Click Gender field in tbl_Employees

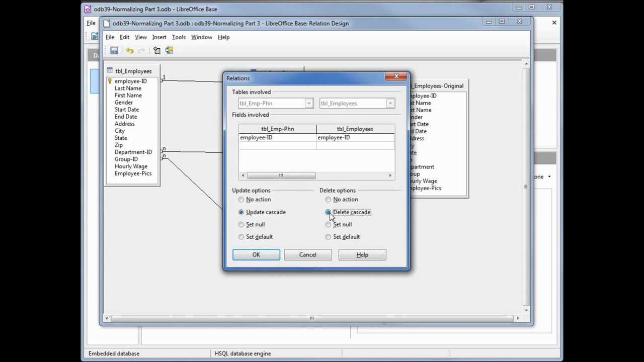[124, 103]
